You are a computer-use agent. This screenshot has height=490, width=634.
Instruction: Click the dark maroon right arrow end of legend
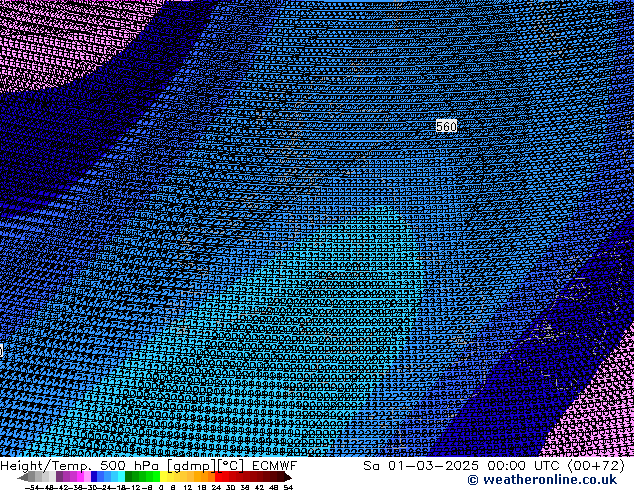click(x=288, y=477)
